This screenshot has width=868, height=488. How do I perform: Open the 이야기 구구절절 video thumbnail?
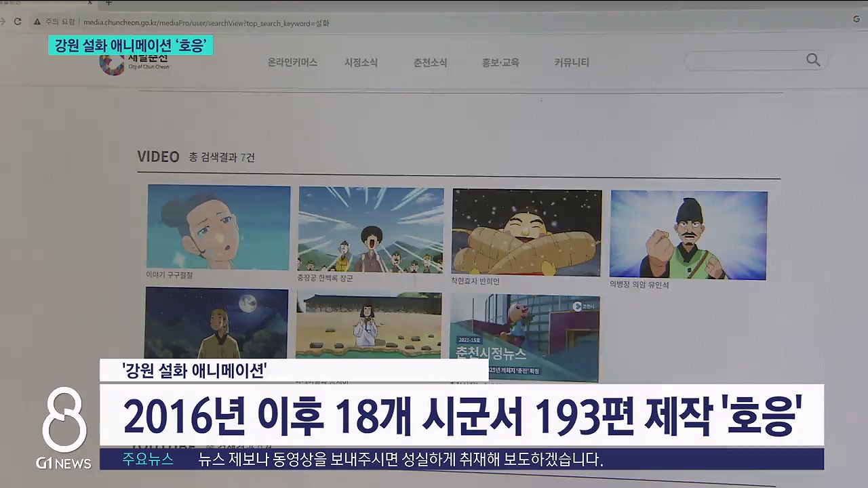pyautogui.click(x=218, y=227)
